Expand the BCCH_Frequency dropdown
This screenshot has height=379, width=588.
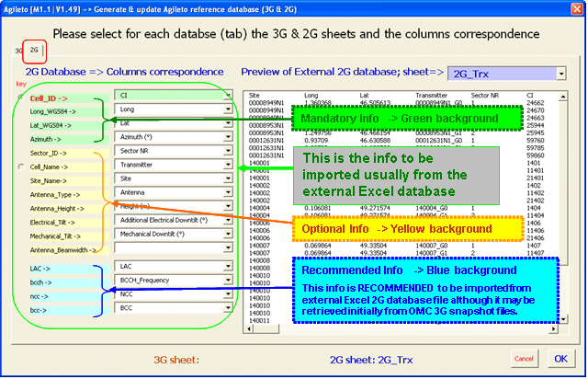click(x=227, y=281)
